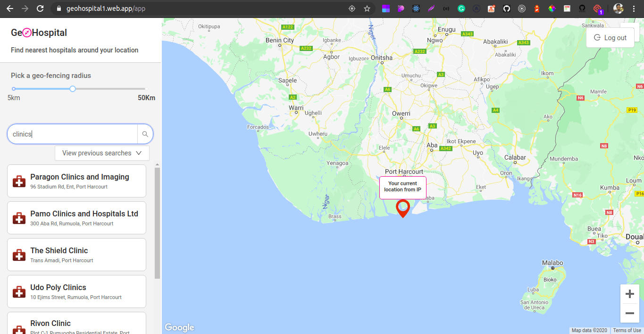
Task: Click the 96 Stadium Rd address text
Action: [69, 187]
